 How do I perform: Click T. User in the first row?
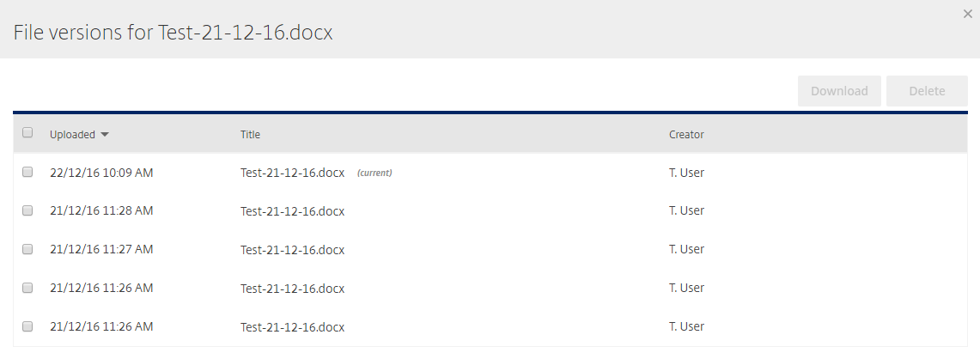tap(686, 173)
